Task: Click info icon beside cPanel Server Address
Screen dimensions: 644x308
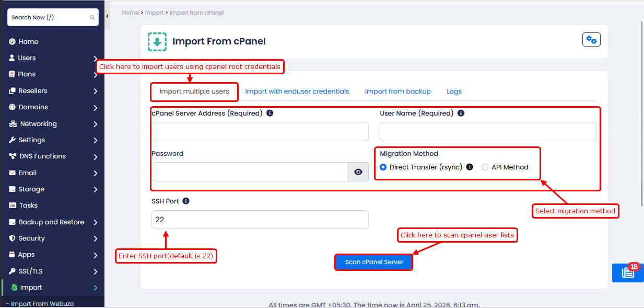Action: [270, 113]
